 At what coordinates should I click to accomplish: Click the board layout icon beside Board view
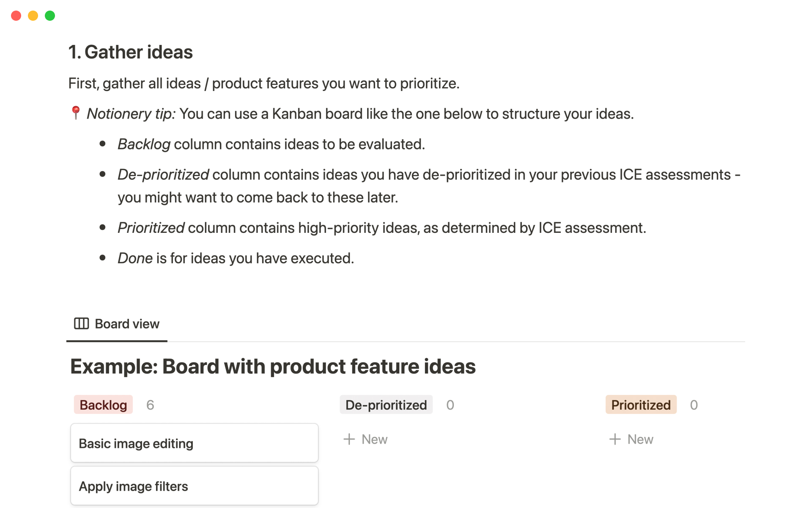click(81, 324)
